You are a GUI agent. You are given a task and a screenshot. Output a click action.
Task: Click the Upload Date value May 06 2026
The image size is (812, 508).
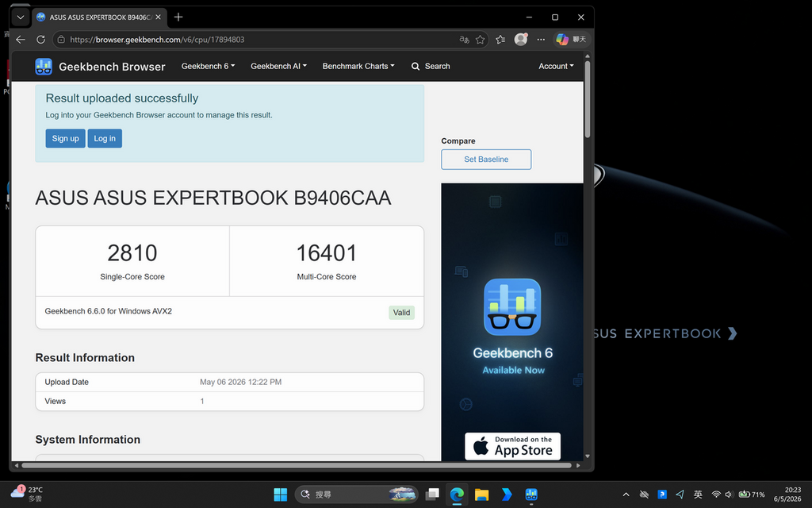[241, 382]
